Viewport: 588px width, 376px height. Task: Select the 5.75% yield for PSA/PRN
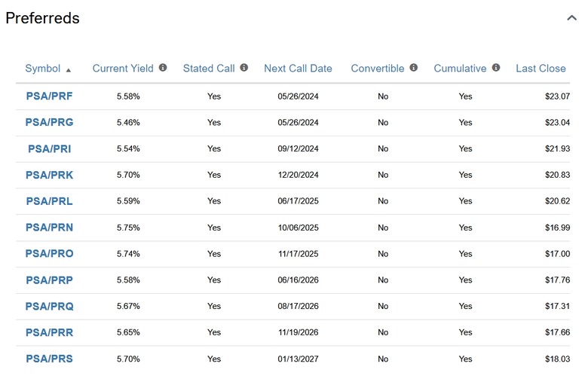point(128,228)
